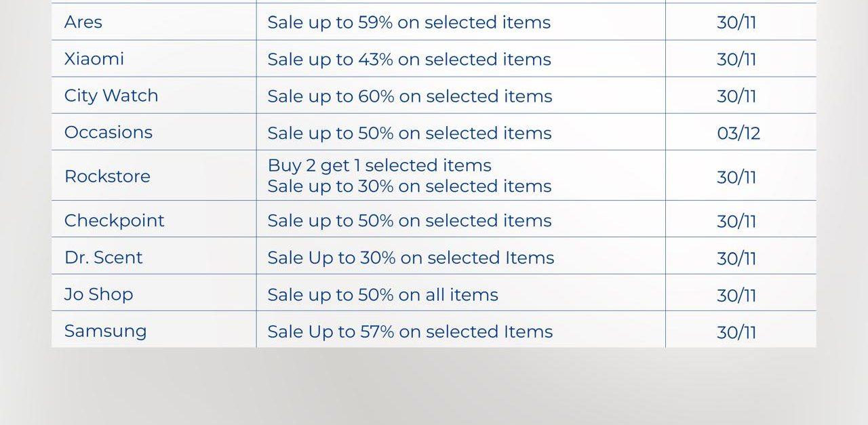Select the Checkpoint store name
The height and width of the screenshot is (425, 868).
tap(115, 221)
